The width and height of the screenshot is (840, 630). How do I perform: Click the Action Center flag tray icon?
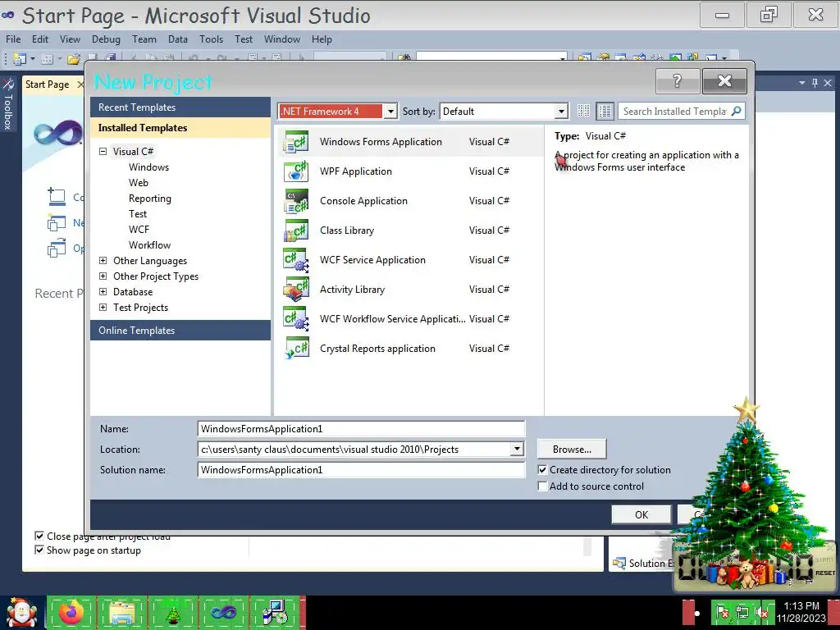(x=722, y=612)
